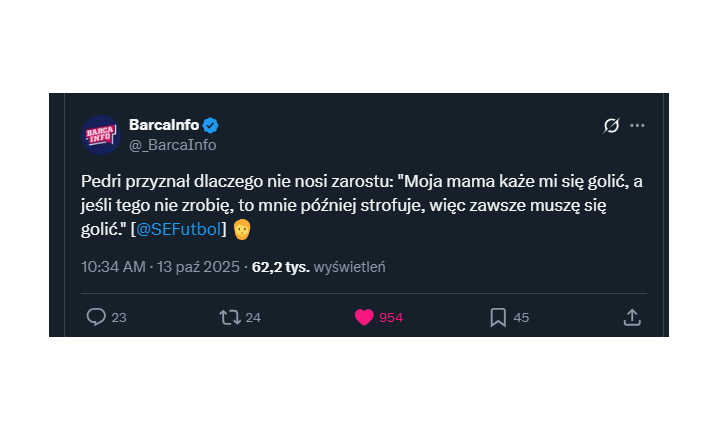Follow the @SEFutbol mention link
This screenshot has height=429, width=718.
(x=177, y=230)
